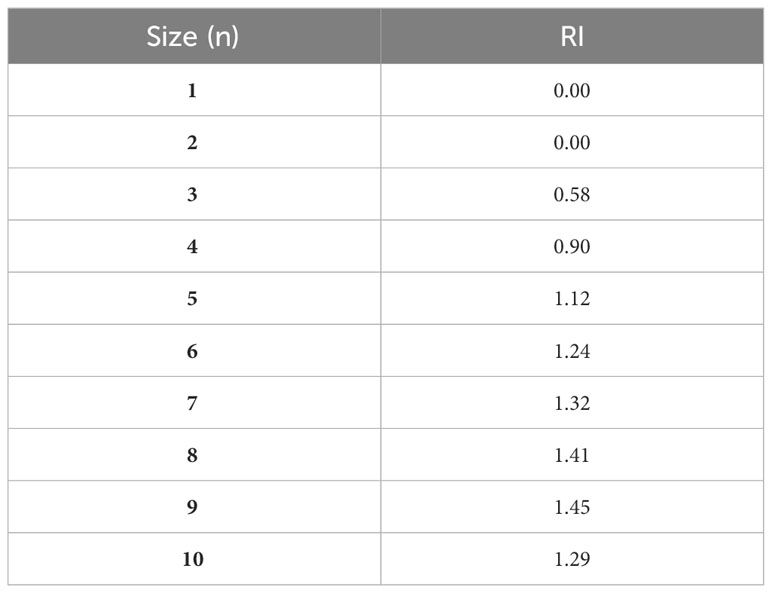The image size is (772, 593).
Task: Click the RI value 1.45
Action: pyautogui.click(x=574, y=507)
